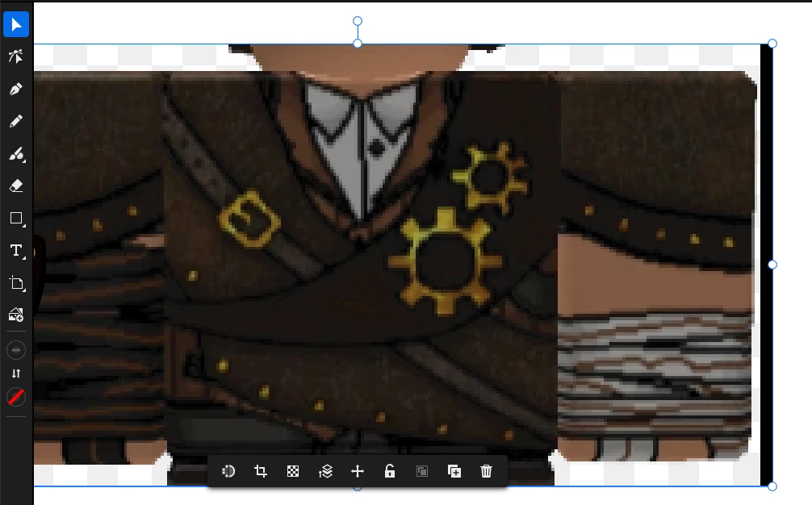Swap fill and stroke colors
The image size is (812, 505).
[16, 374]
